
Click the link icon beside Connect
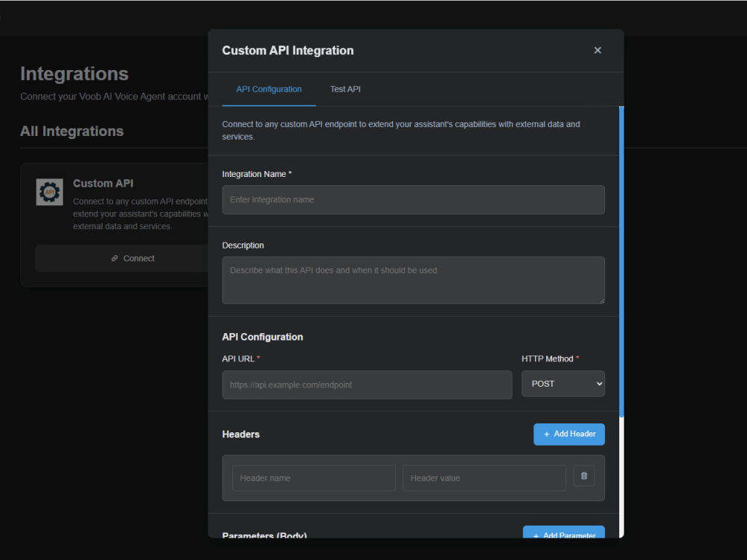coord(114,258)
